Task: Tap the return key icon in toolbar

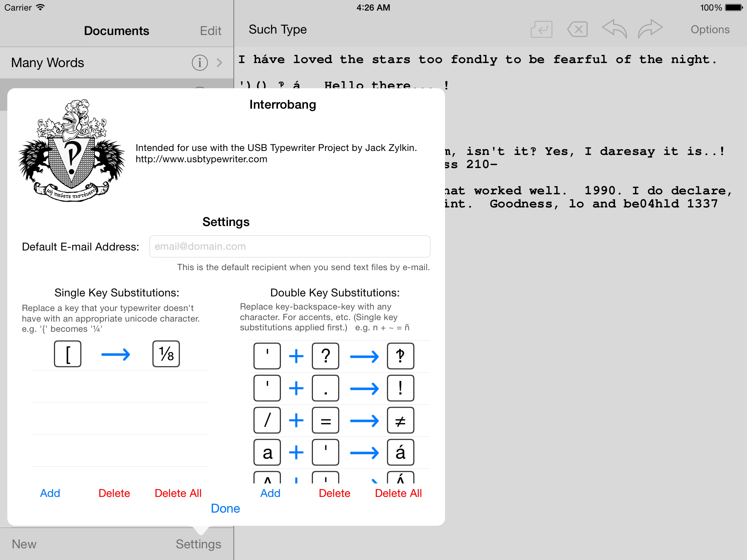Action: click(541, 29)
